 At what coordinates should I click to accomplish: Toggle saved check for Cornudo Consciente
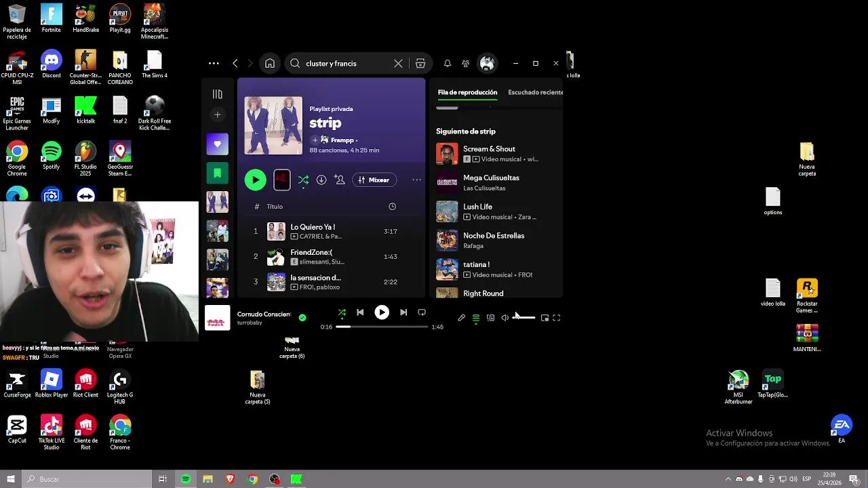click(302, 317)
